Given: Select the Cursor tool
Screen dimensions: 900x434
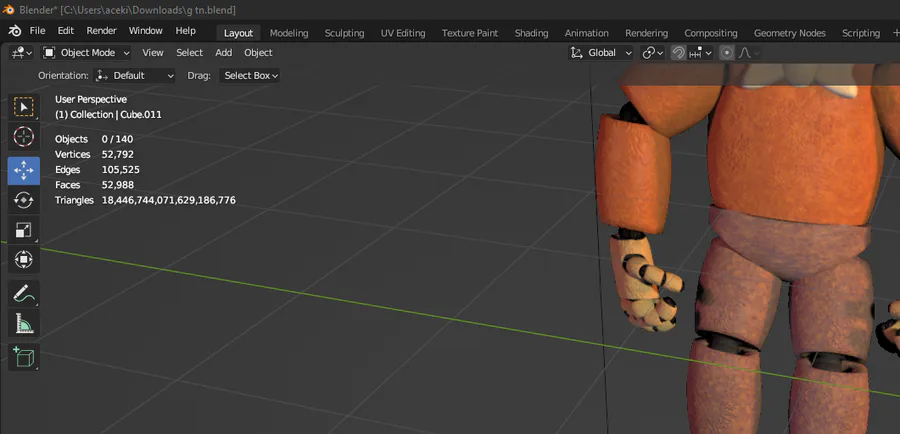Looking at the screenshot, I should pos(24,137).
